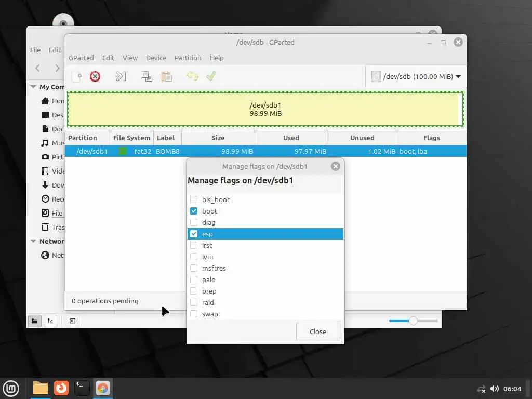Click the GParted taskbar window icon
This screenshot has width=532, height=399.
click(103, 388)
